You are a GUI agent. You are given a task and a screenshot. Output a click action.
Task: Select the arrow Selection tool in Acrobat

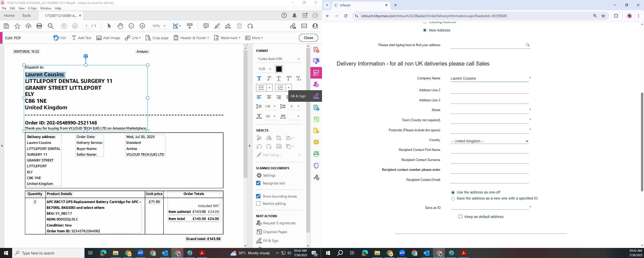[x=109, y=26]
